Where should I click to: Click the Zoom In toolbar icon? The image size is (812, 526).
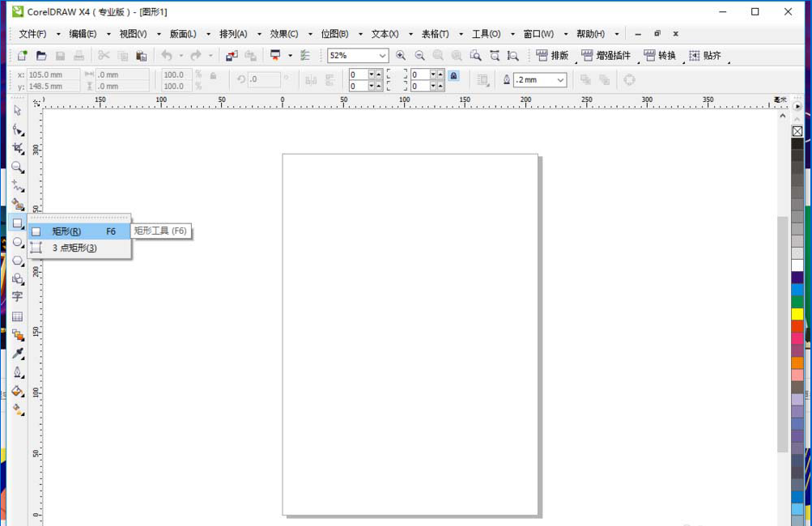click(x=401, y=56)
